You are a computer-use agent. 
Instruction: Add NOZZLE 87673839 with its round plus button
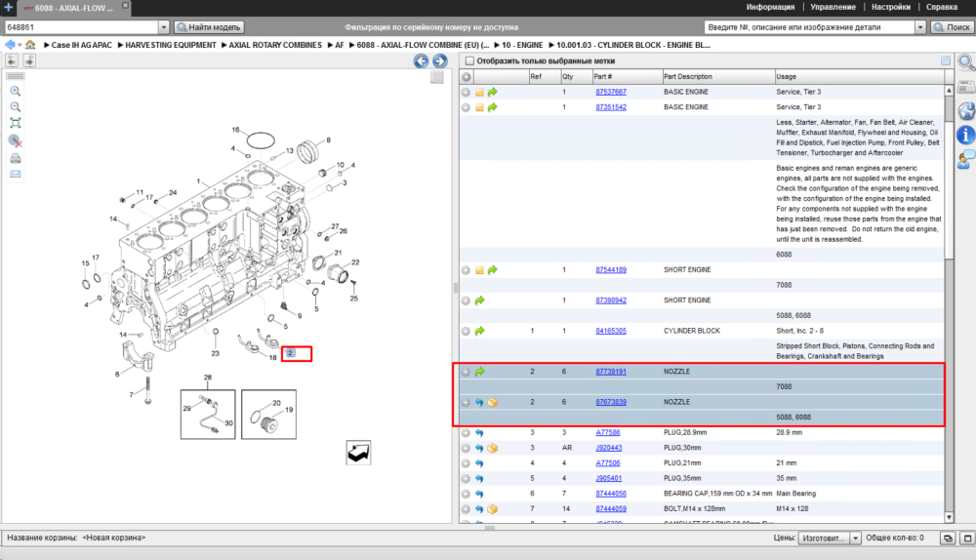click(466, 403)
